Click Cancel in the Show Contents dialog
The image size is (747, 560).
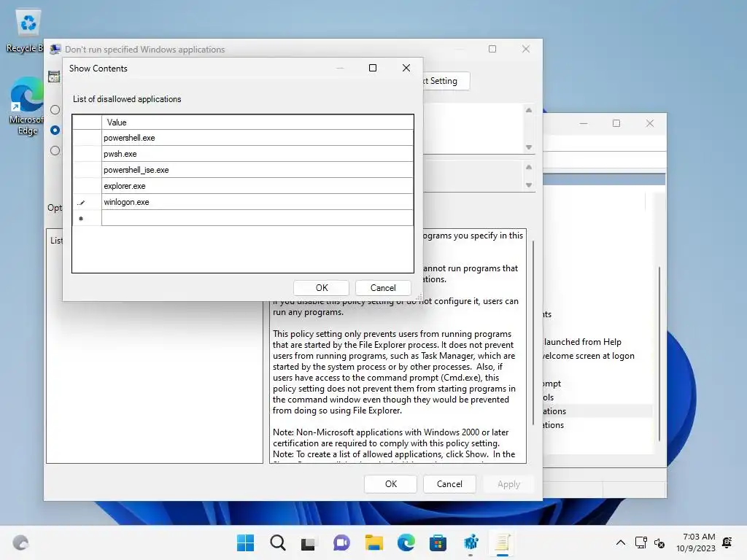(x=383, y=287)
